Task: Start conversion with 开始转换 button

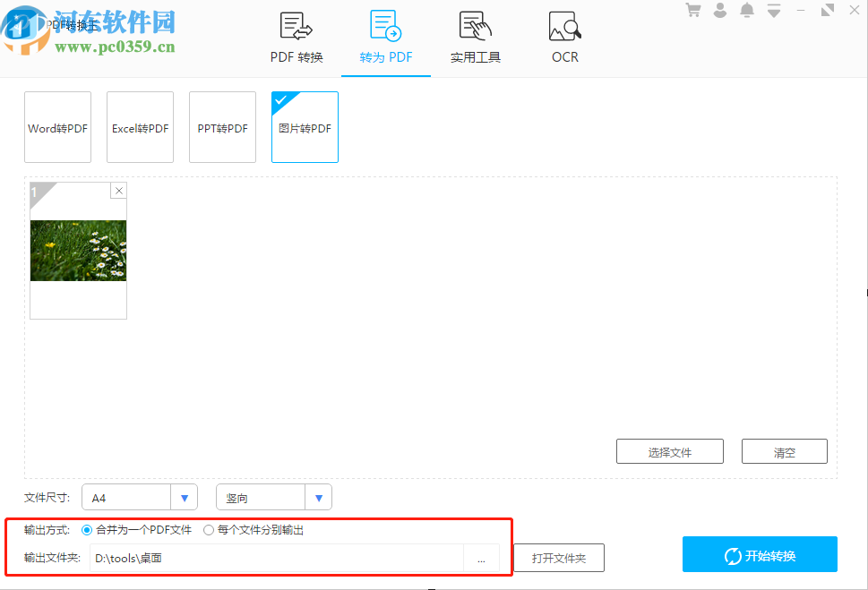Action: point(760,554)
